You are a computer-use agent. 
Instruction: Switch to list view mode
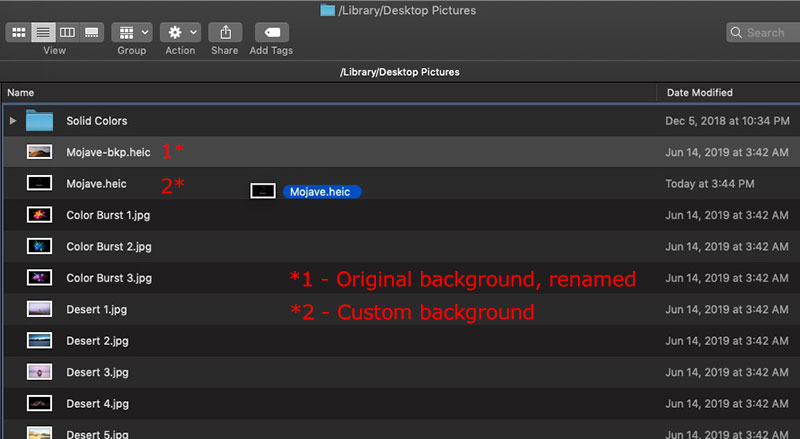(43, 32)
